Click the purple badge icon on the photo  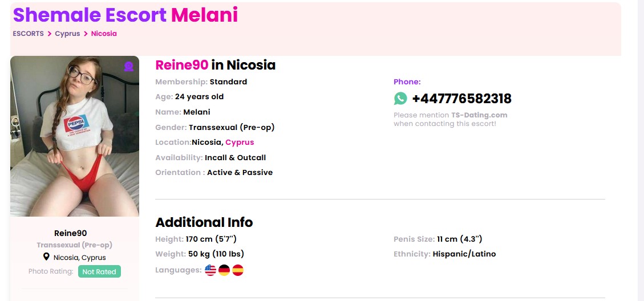[128, 67]
